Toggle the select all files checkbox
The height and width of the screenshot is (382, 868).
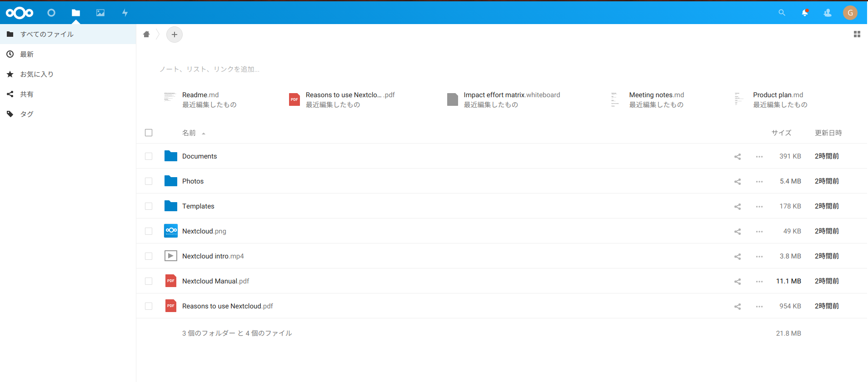click(x=149, y=133)
